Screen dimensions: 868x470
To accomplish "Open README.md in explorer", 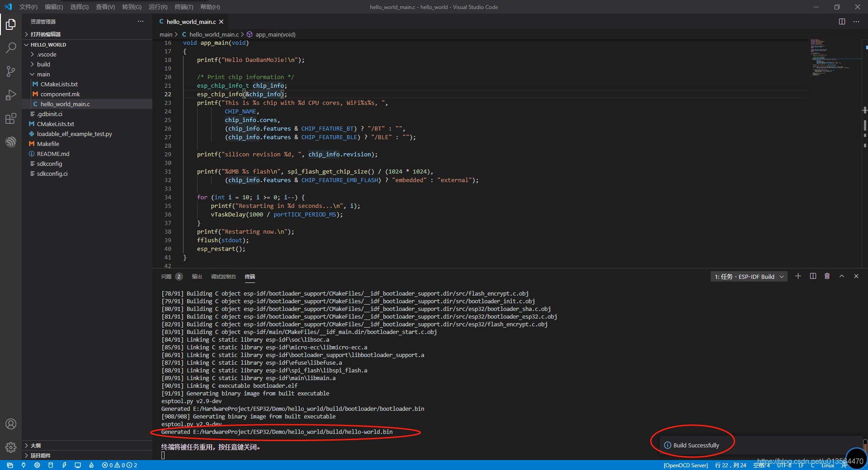I will [53, 154].
